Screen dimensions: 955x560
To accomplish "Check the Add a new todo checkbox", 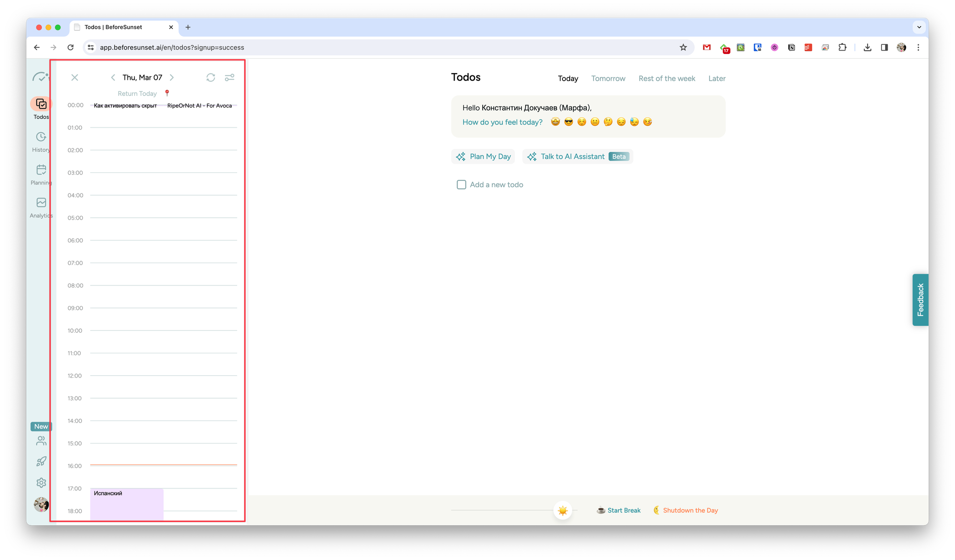I will pos(461,185).
